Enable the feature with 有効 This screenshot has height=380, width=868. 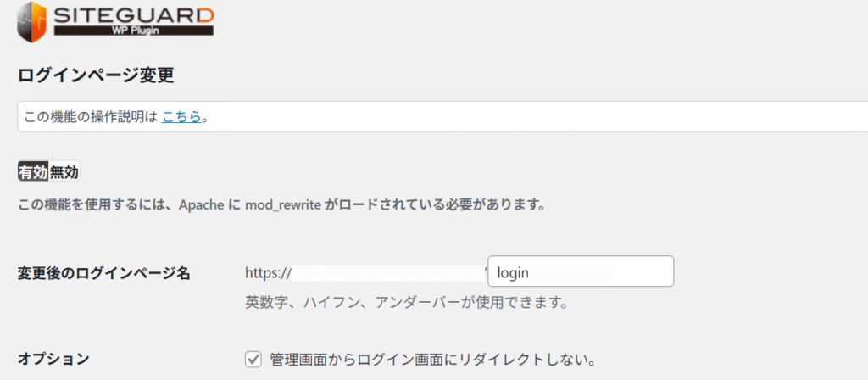[33, 172]
